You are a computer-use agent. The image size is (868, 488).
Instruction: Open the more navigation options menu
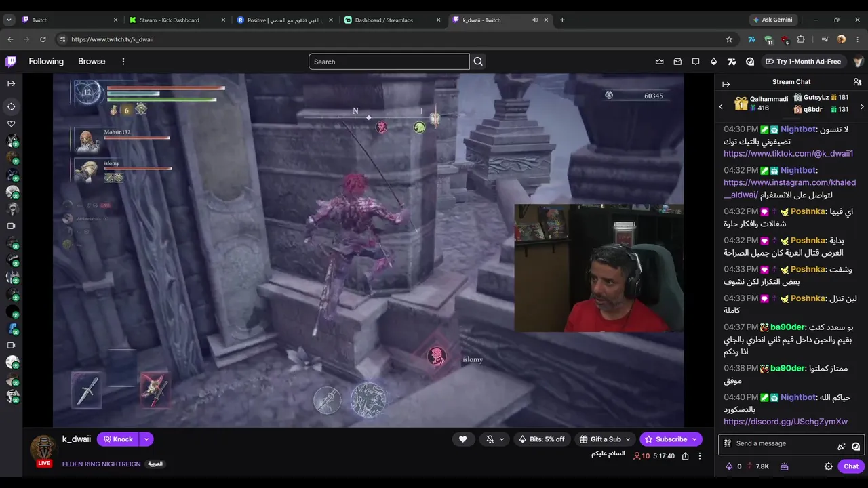pos(123,62)
